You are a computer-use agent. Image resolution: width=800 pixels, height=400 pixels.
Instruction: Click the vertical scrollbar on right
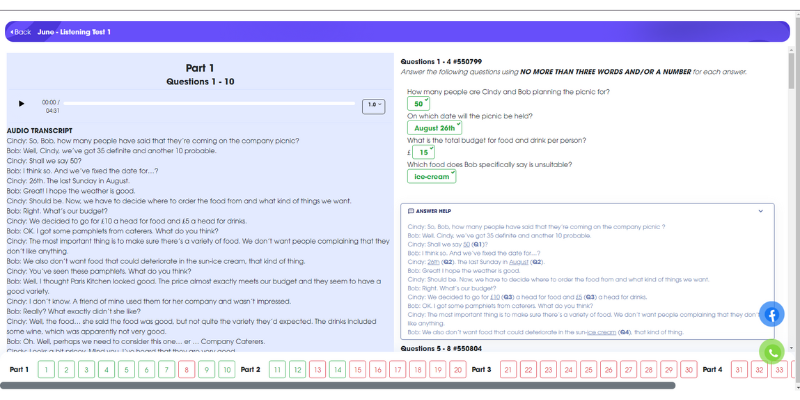point(791,71)
